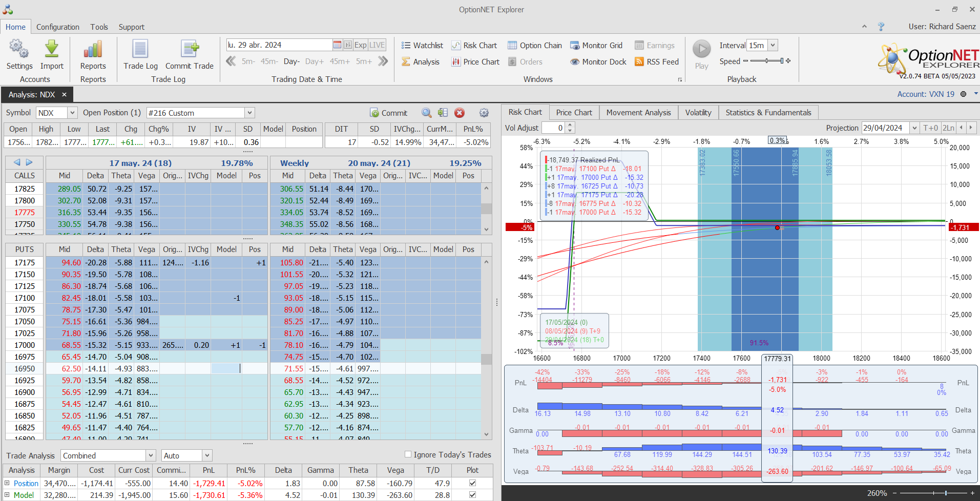Click the Import download icon
The width and height of the screenshot is (980, 501).
tap(52, 49)
